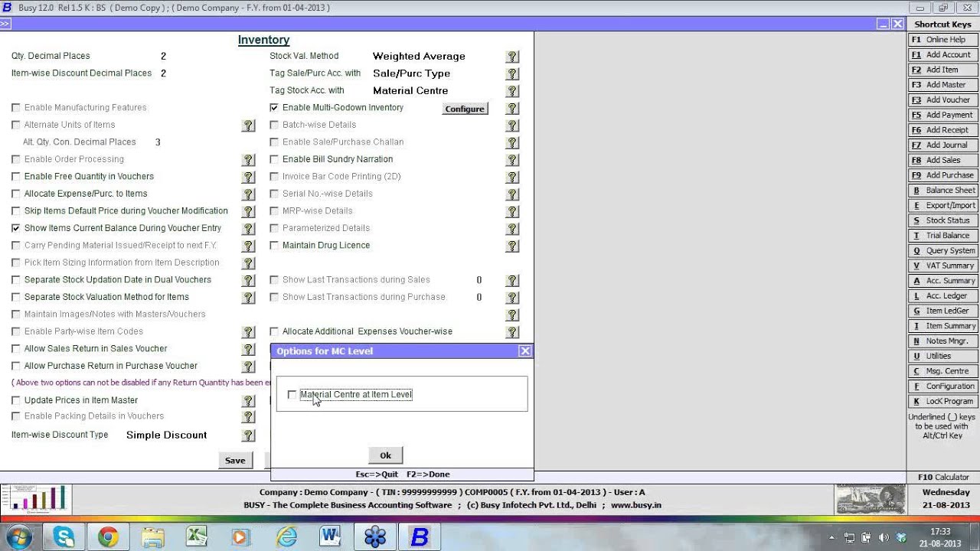The width and height of the screenshot is (980, 551).
Task: Open help icon for Invoice Bar Code Printing
Action: (513, 178)
